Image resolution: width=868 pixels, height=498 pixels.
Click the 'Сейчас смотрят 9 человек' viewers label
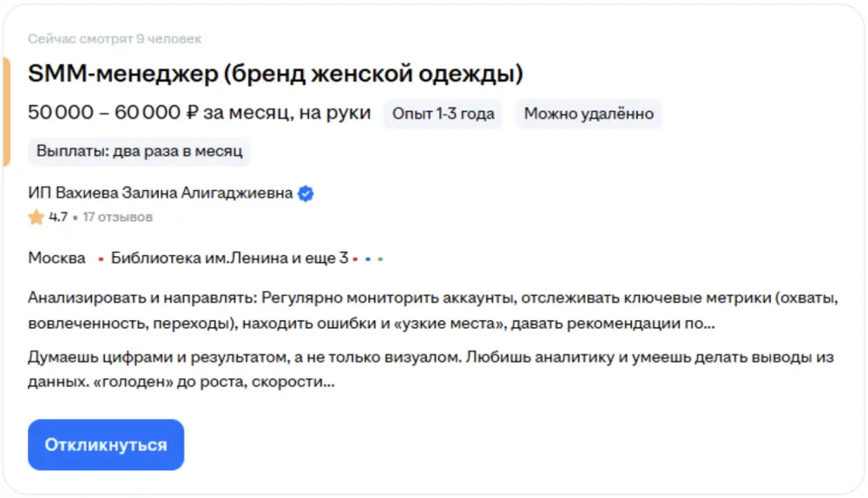coord(115,39)
